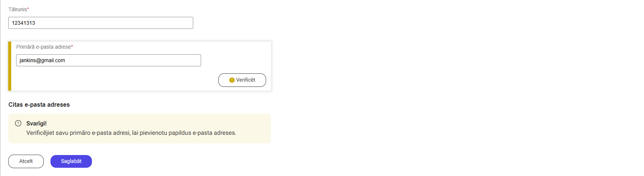This screenshot has width=644, height=176.
Task: Click the word Verificējiet in the notice
Action: (x=40, y=133)
